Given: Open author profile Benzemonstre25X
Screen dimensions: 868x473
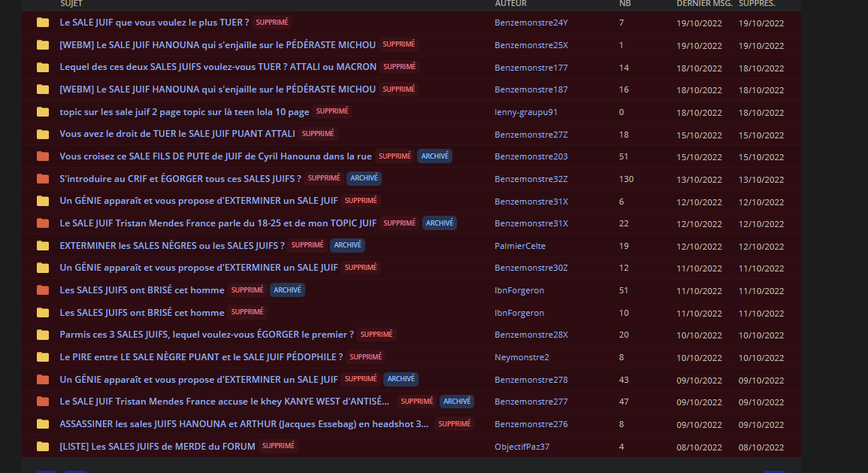Looking at the screenshot, I should click(x=531, y=45).
